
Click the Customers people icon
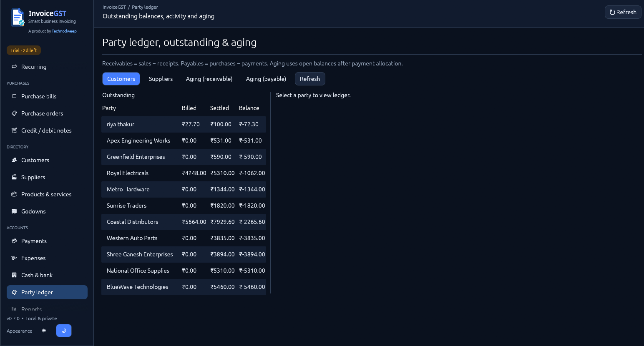pyautogui.click(x=14, y=160)
